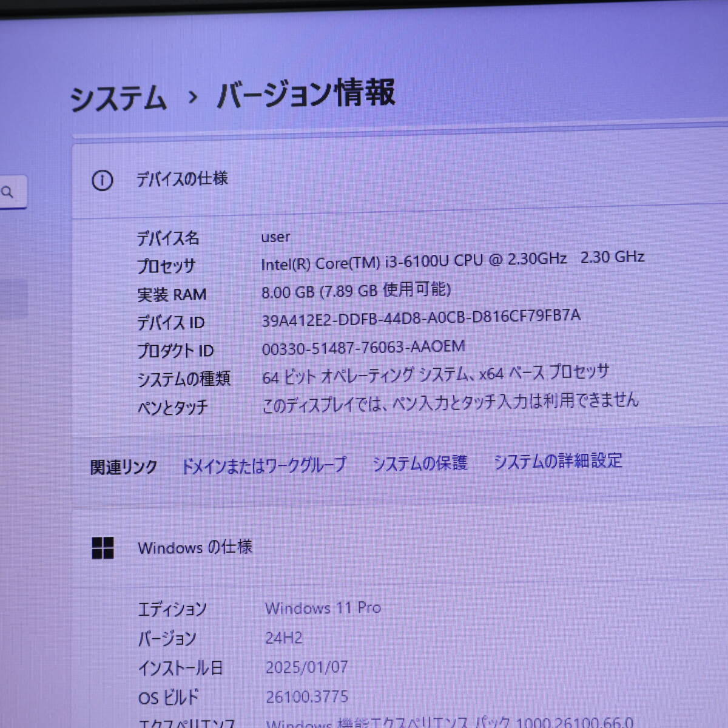Select the OS ビルド label
Screen dimensions: 728x728
pos(169,698)
